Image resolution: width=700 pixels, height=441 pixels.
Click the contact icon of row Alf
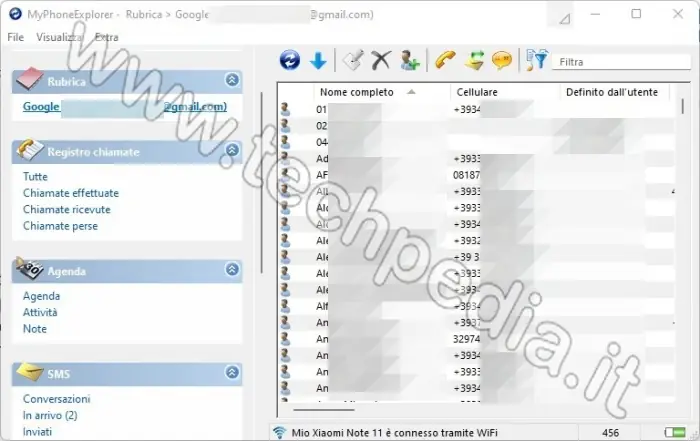tap(285, 306)
